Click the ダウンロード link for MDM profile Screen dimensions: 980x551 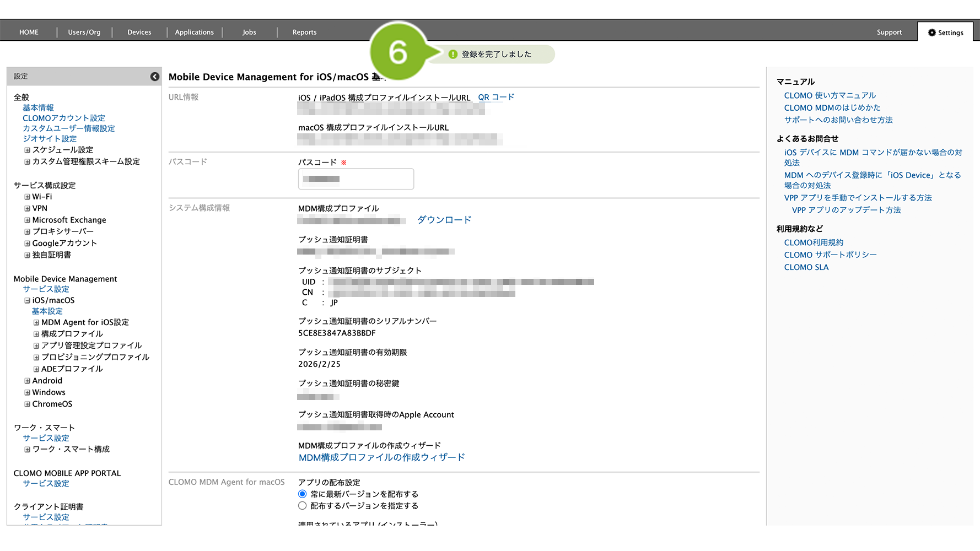click(444, 220)
